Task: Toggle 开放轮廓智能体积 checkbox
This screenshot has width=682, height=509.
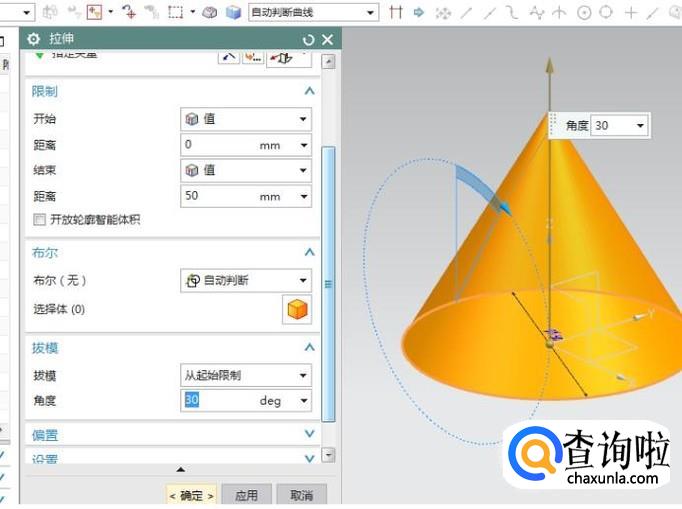Action: (39, 219)
